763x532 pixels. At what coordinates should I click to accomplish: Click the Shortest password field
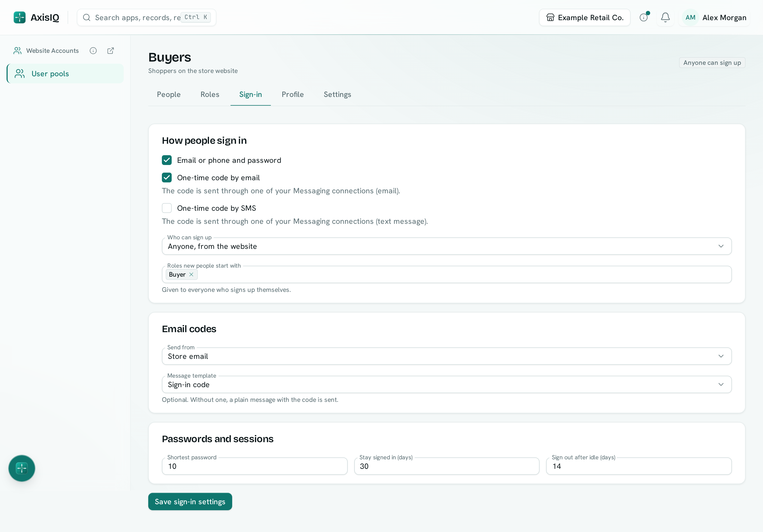click(x=254, y=466)
